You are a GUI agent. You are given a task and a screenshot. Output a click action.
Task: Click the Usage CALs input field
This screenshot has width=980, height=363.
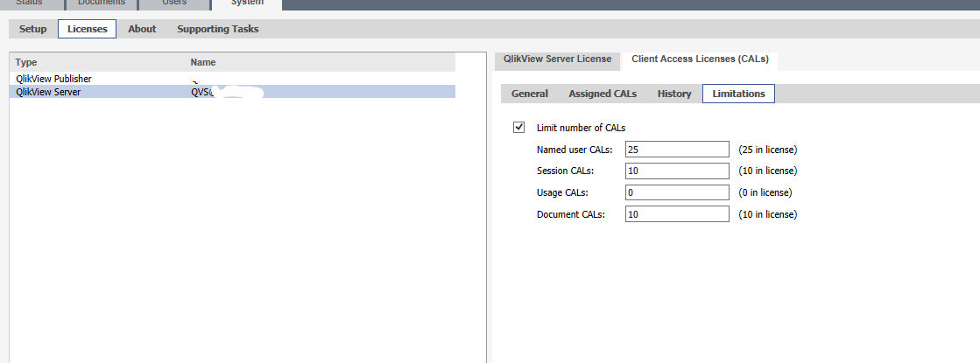(677, 192)
